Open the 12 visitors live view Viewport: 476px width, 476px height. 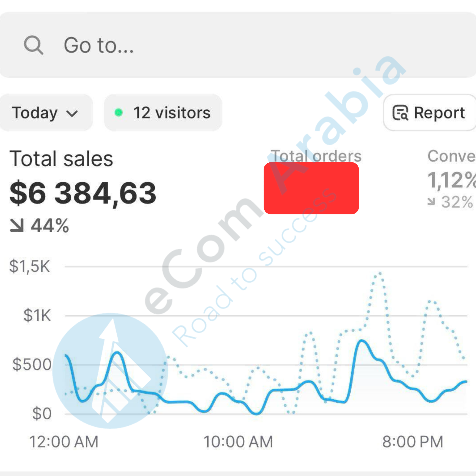click(163, 113)
